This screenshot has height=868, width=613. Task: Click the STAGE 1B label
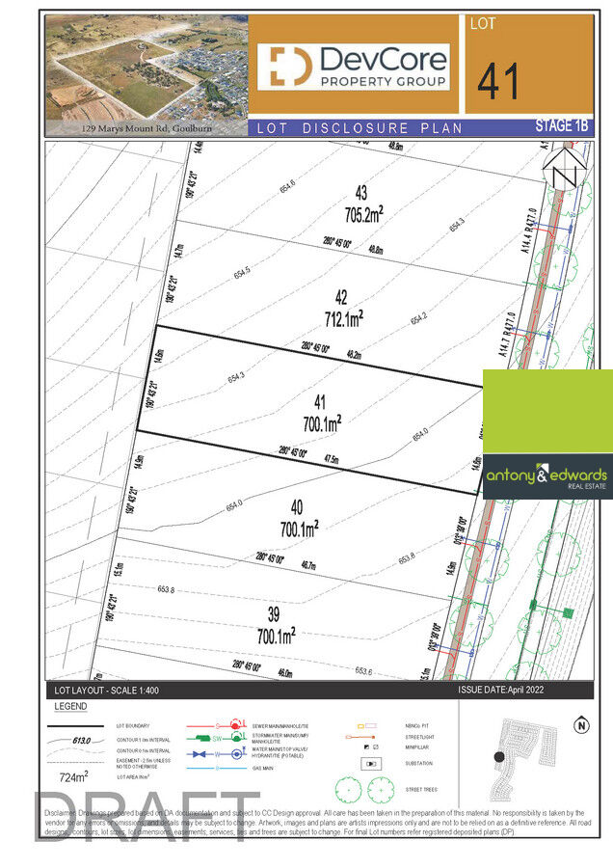point(562,125)
